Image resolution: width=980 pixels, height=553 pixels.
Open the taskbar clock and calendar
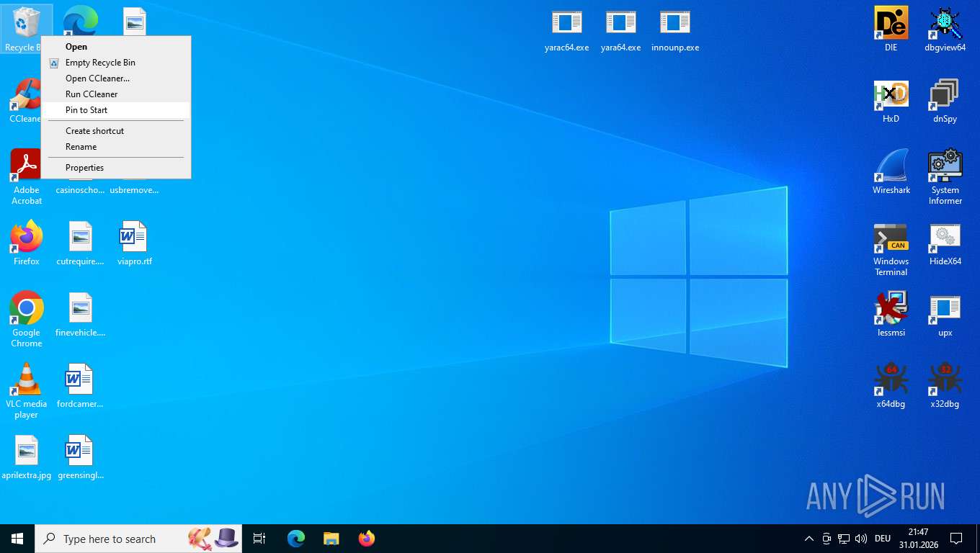[918, 539]
